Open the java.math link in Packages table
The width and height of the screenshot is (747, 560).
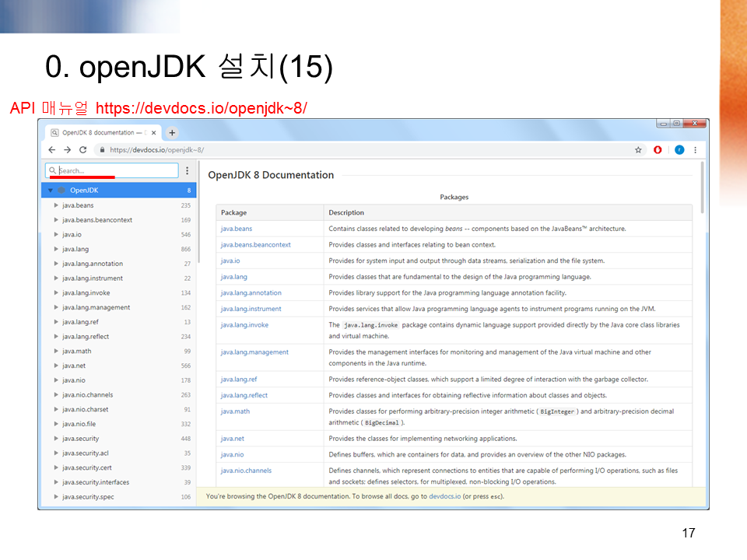235,411
